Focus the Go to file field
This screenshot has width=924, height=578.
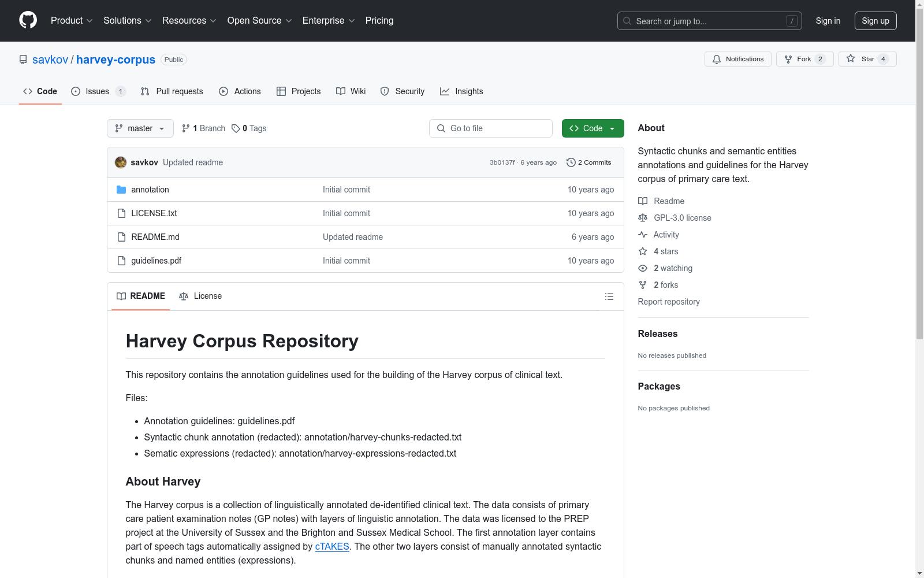click(x=491, y=128)
